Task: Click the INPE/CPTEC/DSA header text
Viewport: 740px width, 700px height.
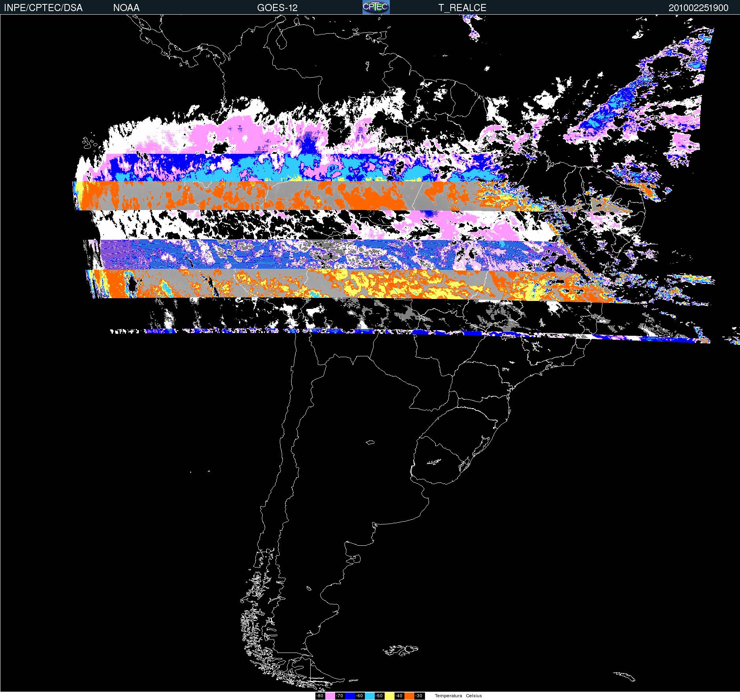Action: [x=43, y=8]
